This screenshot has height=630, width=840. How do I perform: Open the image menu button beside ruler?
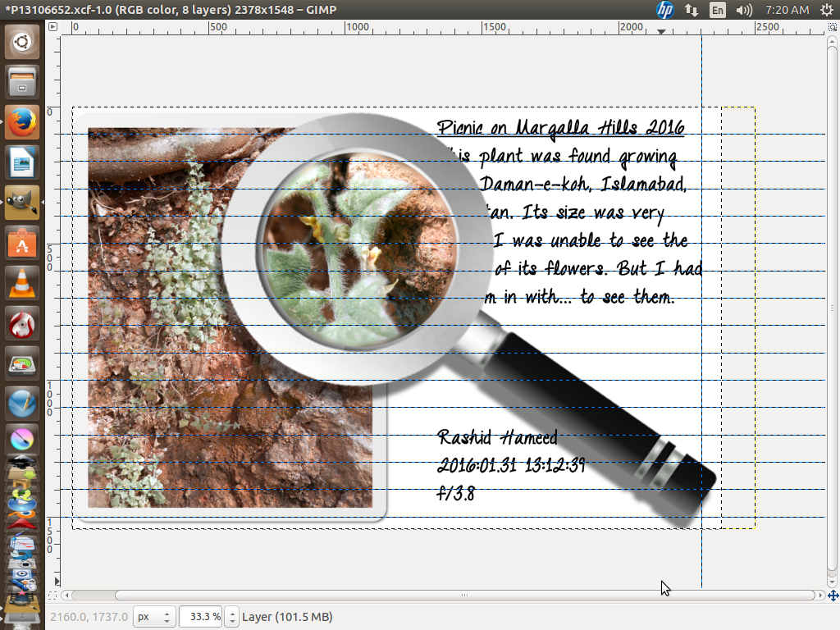tap(52, 26)
